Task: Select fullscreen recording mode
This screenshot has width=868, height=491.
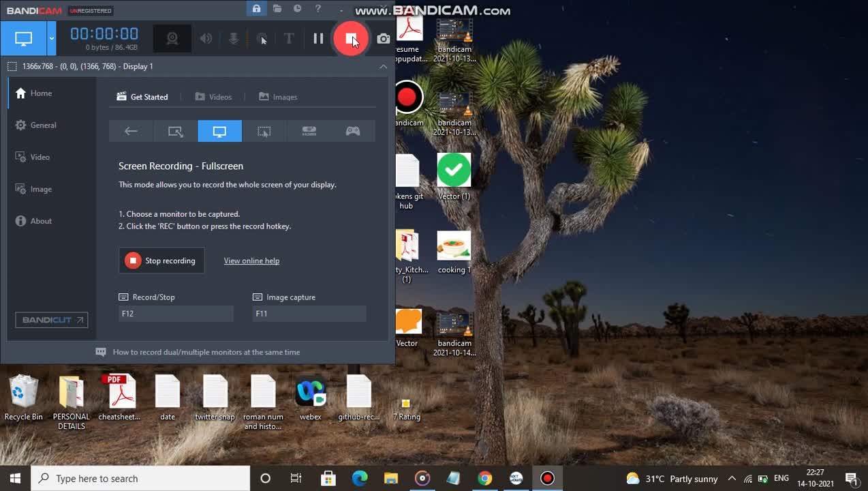Action: [x=219, y=132]
